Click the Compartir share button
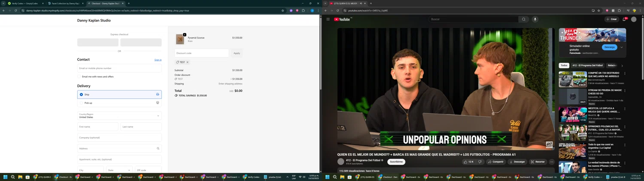The height and width of the screenshot is (181, 644). (x=495, y=162)
